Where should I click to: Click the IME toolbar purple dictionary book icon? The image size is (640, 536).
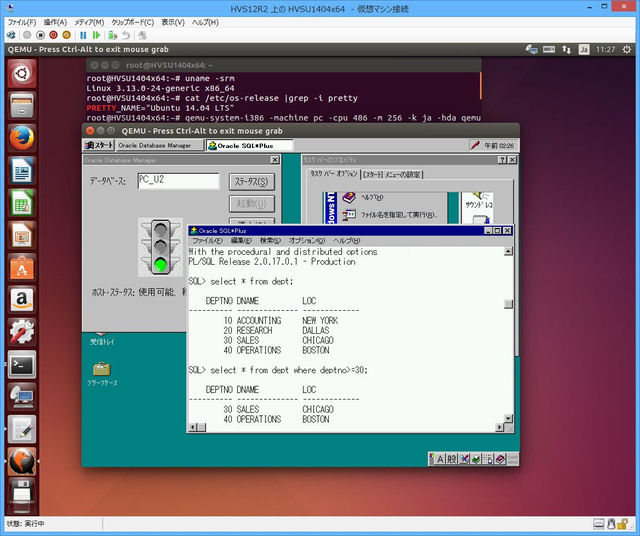click(x=501, y=459)
